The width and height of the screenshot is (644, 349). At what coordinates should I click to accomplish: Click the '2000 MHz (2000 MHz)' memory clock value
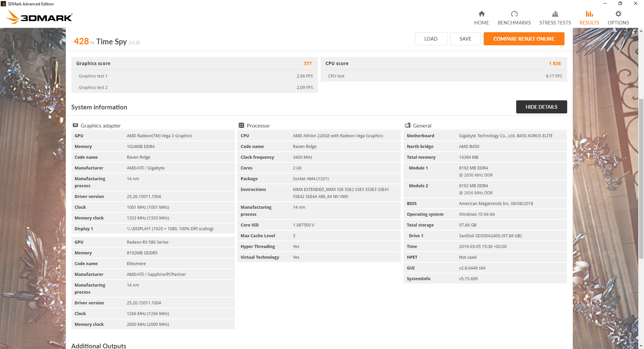[x=148, y=325]
